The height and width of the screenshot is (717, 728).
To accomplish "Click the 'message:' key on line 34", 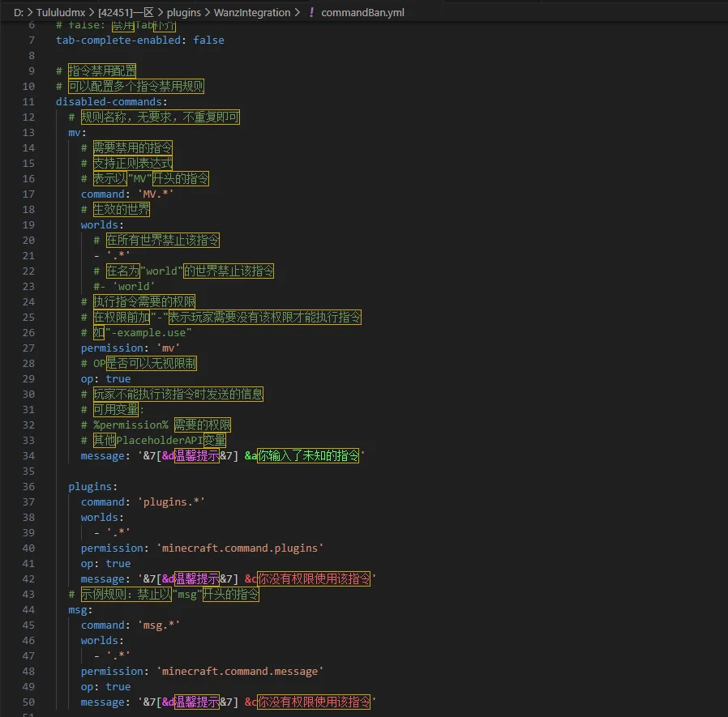I will pos(105,456).
